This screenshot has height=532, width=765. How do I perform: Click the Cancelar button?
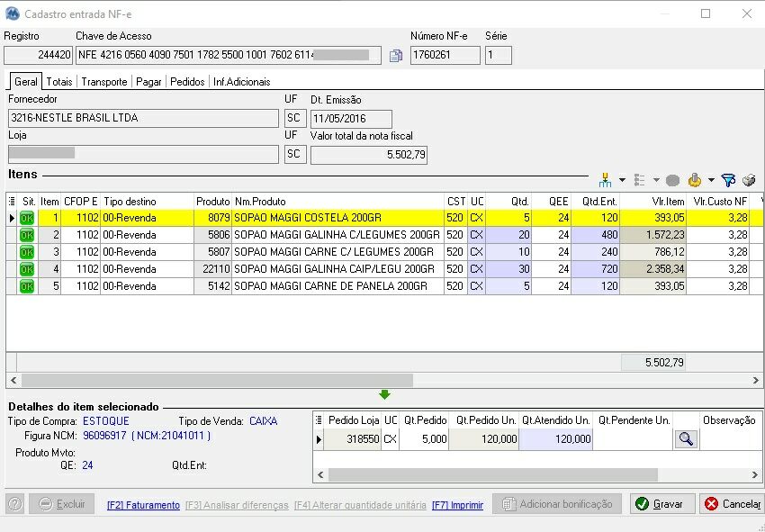point(732,504)
